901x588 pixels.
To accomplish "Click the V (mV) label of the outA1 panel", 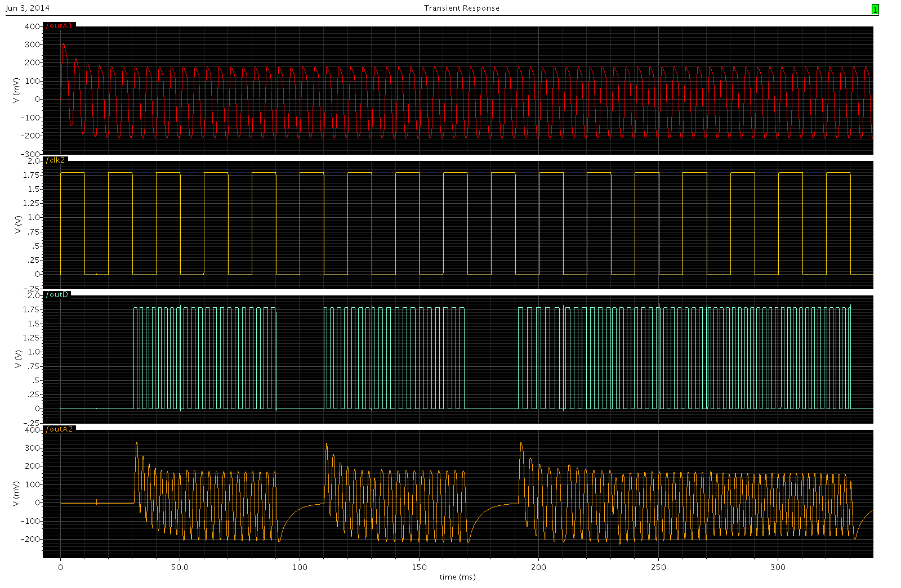I will (x=17, y=89).
